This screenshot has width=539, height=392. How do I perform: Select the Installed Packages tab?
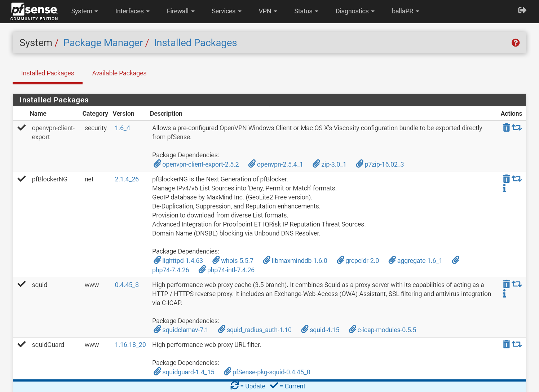click(x=47, y=73)
